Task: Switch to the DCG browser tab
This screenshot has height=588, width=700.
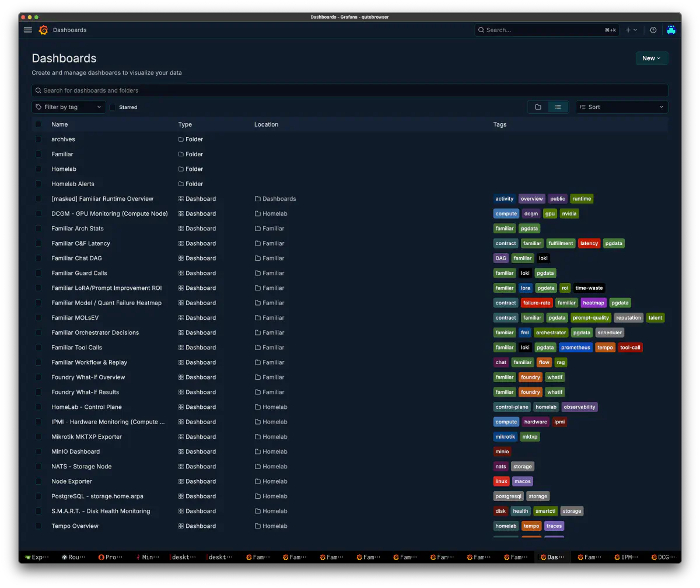Action: pos(663,557)
